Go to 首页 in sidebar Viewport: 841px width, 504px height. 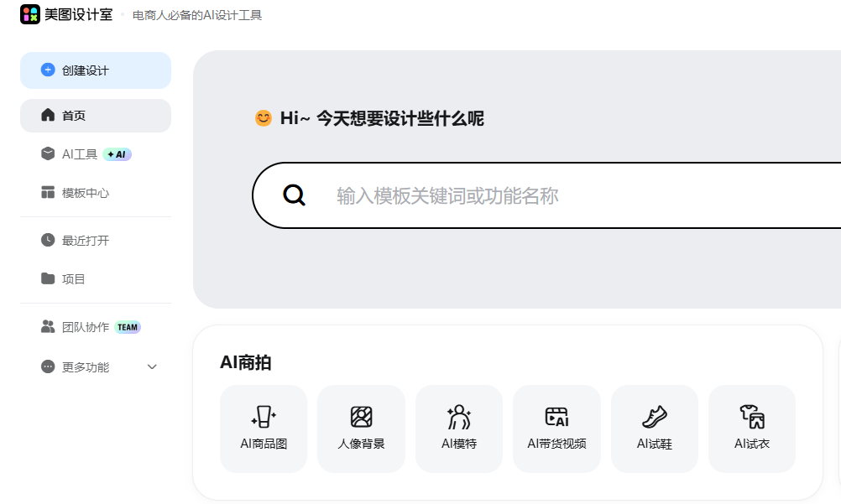(x=96, y=115)
